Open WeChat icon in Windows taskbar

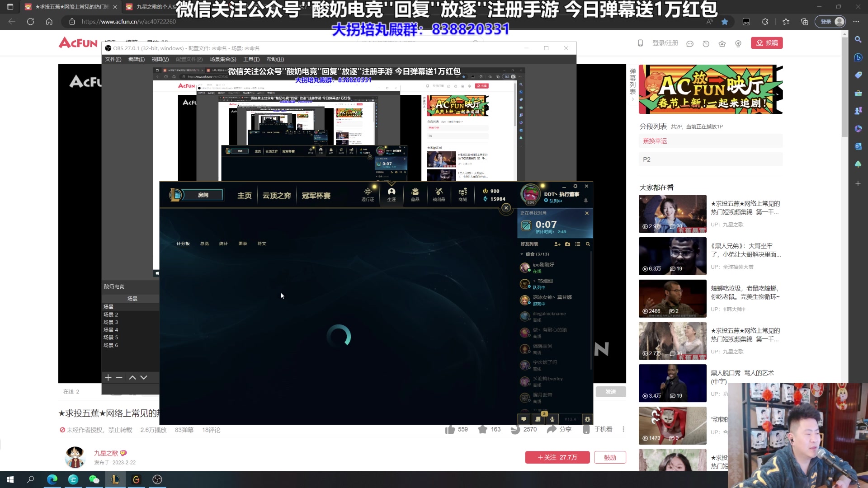(x=94, y=479)
